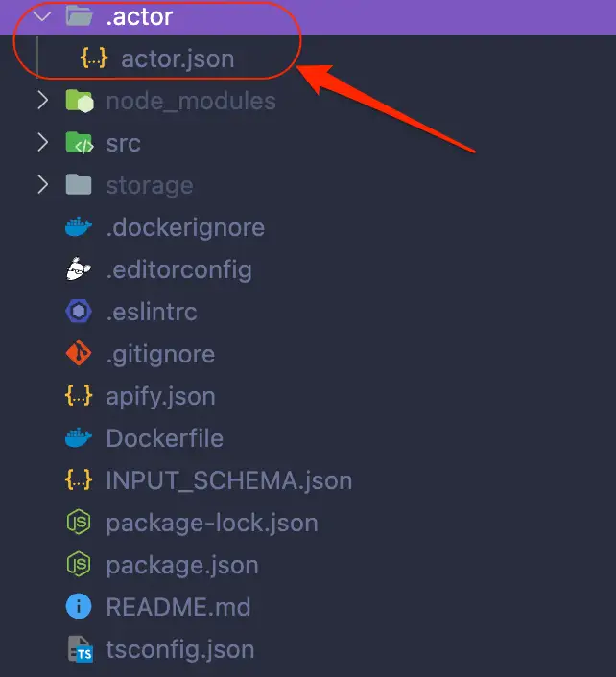Click the Docker whale icon beside Dockerfile

[78, 438]
